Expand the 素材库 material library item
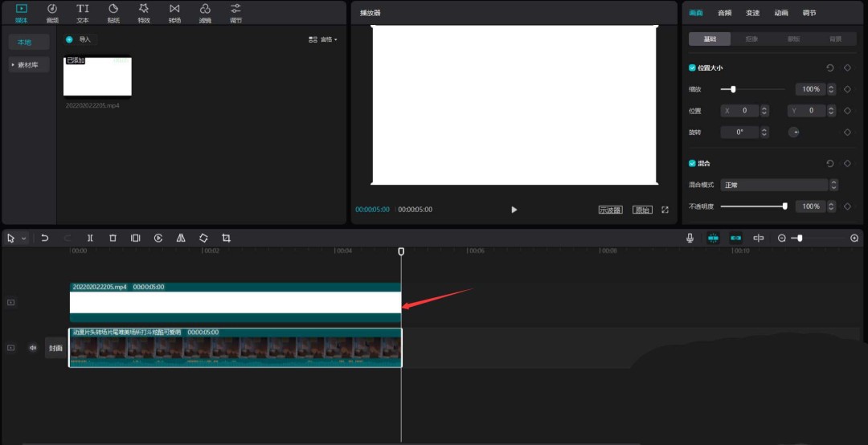868x445 pixels. coord(29,65)
